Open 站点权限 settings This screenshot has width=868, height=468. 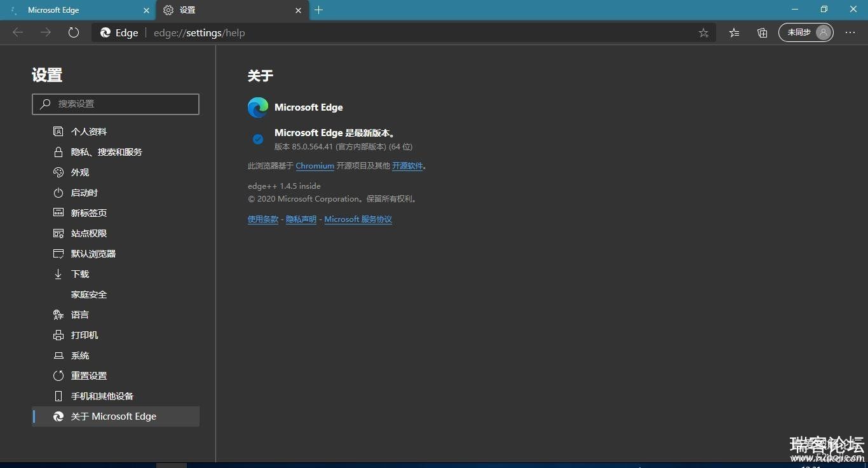pos(116,233)
